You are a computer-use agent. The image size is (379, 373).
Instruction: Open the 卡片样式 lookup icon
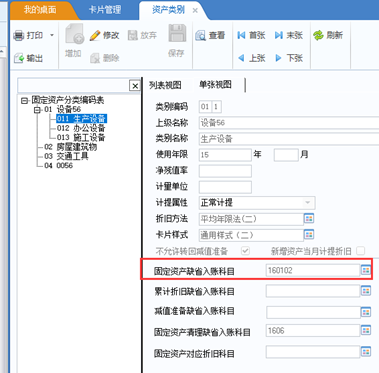[309, 235]
